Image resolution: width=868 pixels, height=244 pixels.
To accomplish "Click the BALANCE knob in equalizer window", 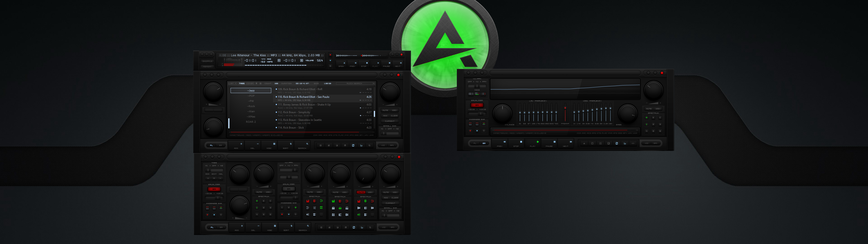I will tap(502, 114).
